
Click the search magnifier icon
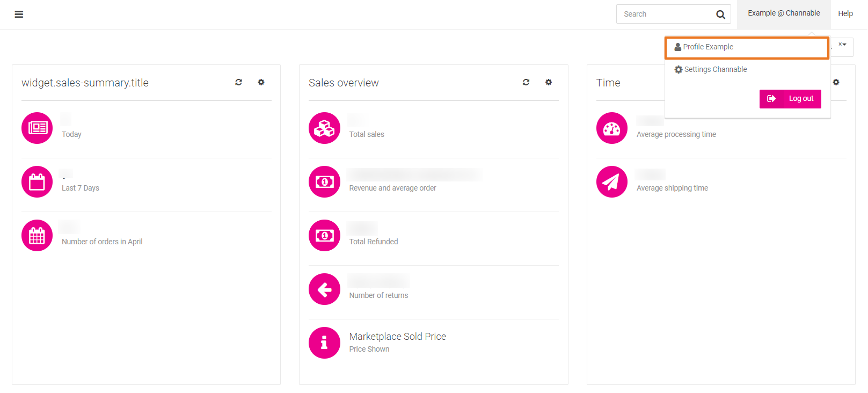720,14
